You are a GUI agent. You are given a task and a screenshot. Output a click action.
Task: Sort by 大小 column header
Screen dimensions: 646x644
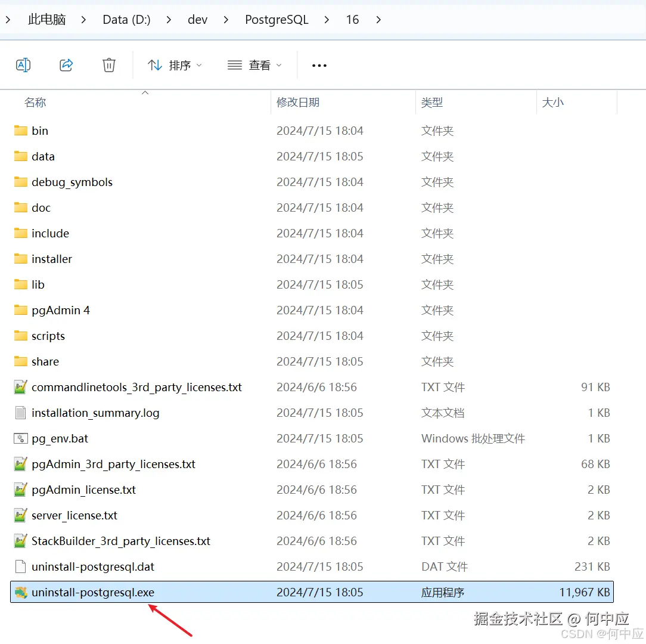[x=552, y=102]
